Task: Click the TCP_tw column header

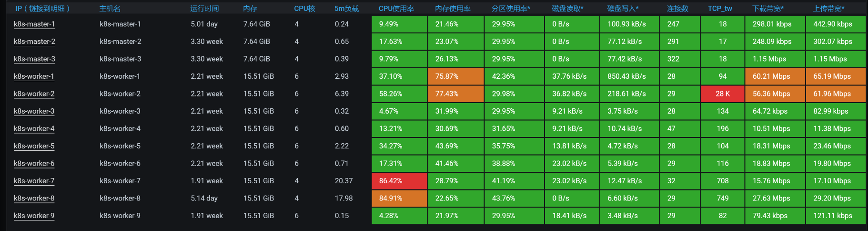Action: [x=720, y=9]
